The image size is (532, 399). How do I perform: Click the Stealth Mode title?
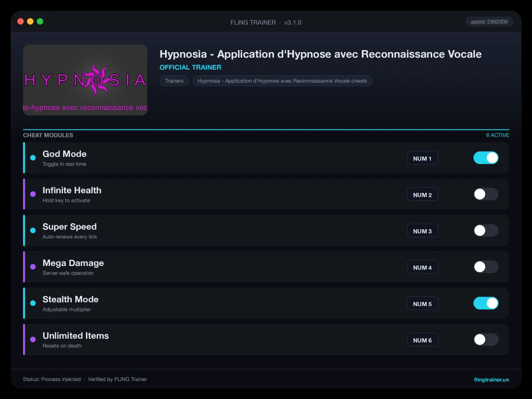pos(70,299)
